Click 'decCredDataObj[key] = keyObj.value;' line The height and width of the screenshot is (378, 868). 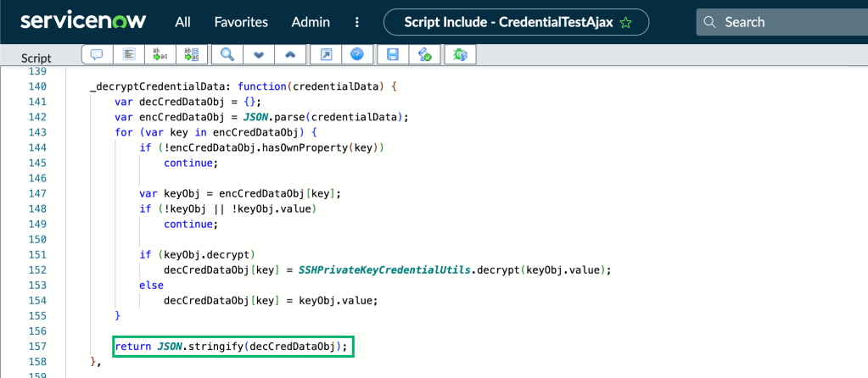(x=271, y=301)
